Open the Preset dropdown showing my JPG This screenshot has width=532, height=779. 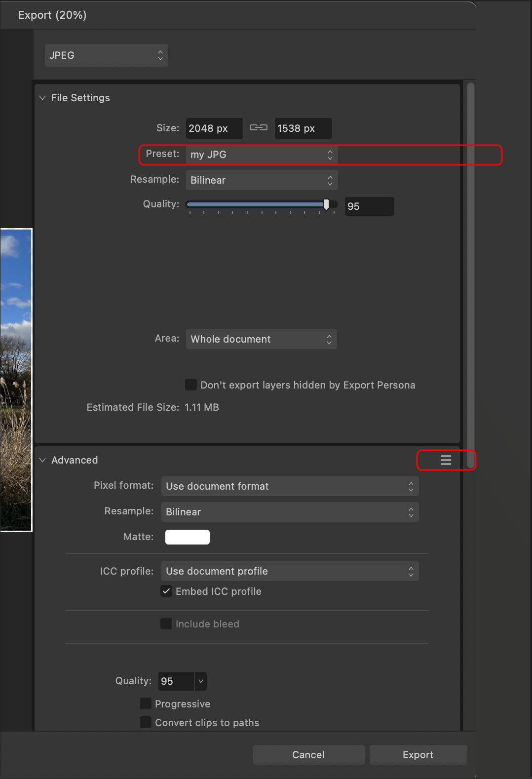pos(261,155)
